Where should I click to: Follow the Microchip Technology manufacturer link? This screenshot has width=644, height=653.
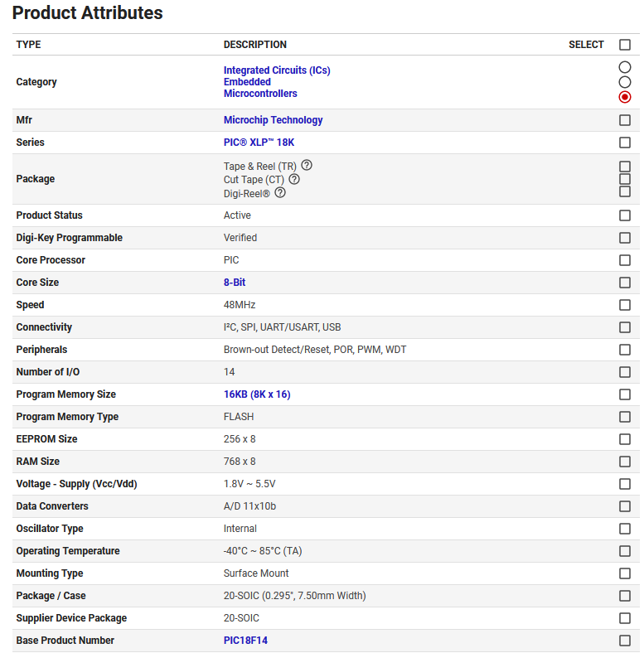(273, 120)
